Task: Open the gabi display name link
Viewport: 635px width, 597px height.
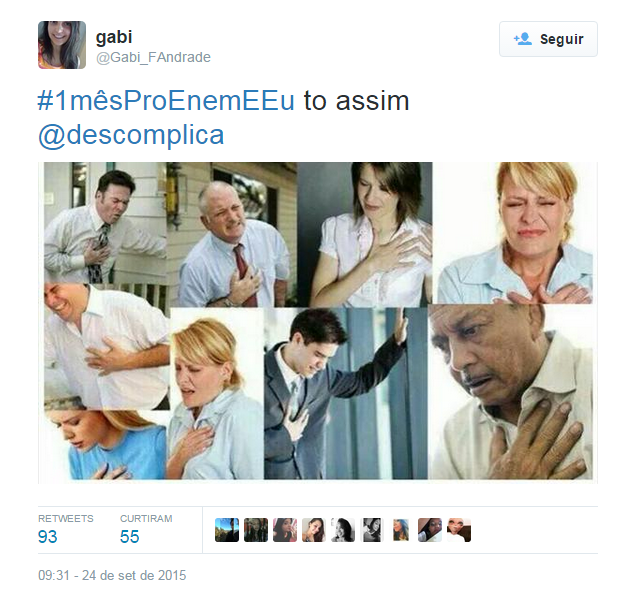Action: 114,37
